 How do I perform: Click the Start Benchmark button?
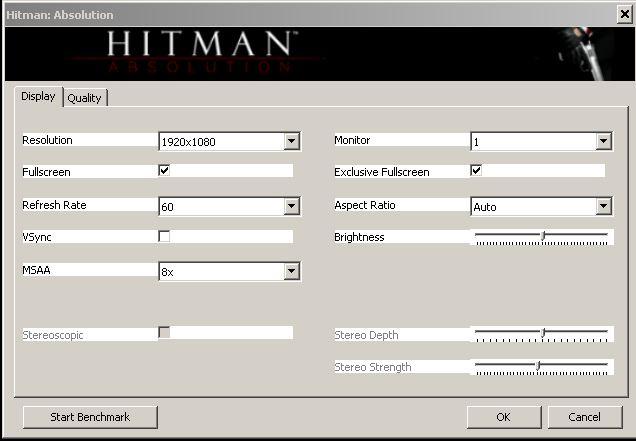tap(90, 417)
